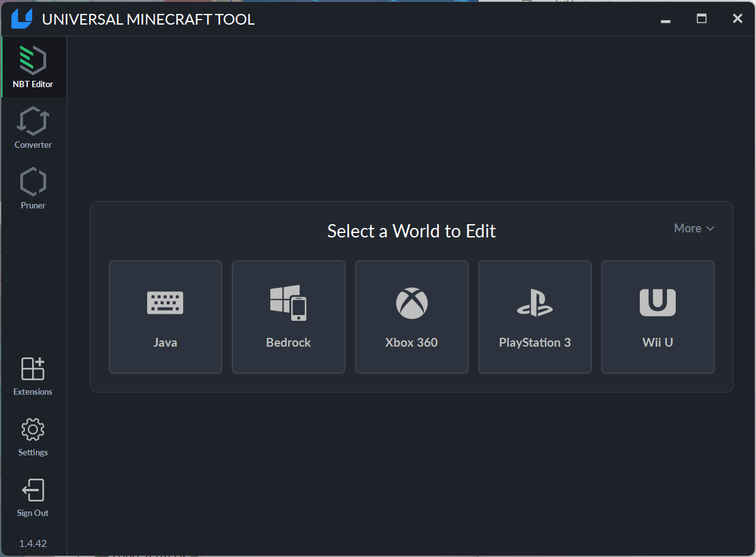Maximize the Universal Minecraft Tool window
Image resolution: width=756 pixels, height=557 pixels.
pyautogui.click(x=702, y=19)
